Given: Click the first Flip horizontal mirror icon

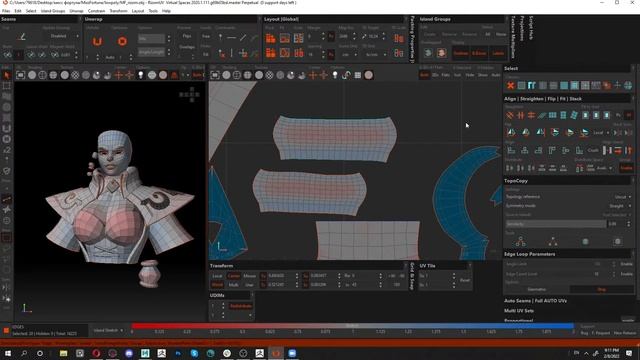Looking at the screenshot, I should (511, 133).
